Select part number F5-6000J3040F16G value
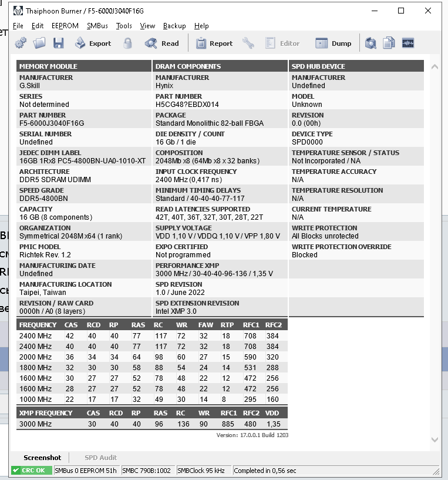This screenshot has height=480, width=448. [x=52, y=123]
